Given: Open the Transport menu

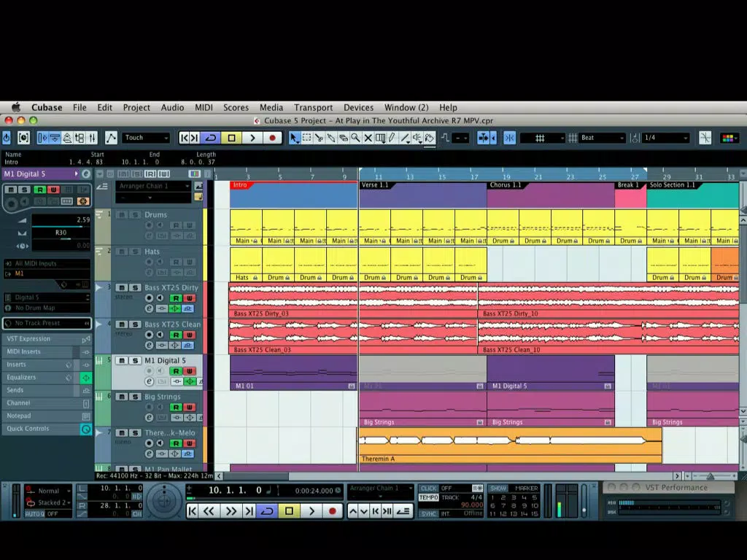Looking at the screenshot, I should click(313, 108).
